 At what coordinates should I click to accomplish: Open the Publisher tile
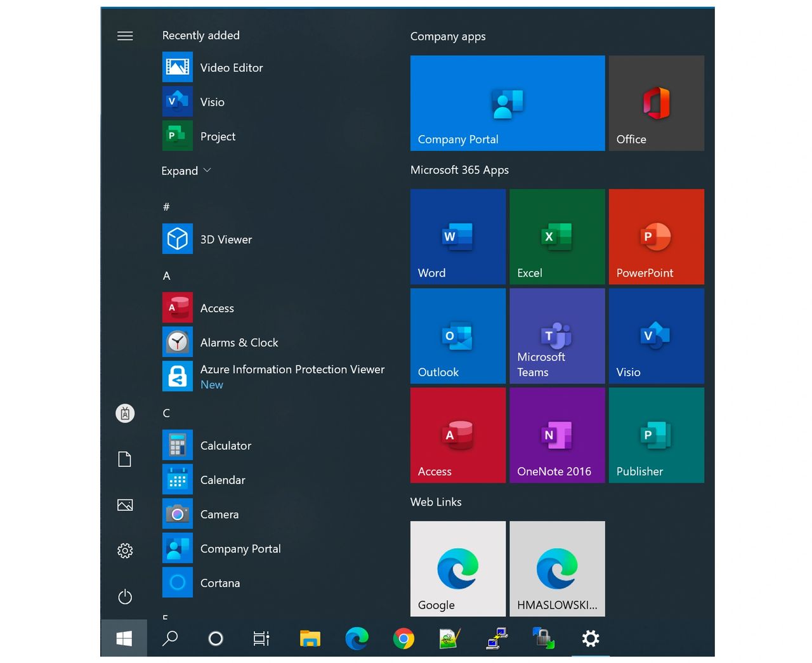(x=656, y=435)
